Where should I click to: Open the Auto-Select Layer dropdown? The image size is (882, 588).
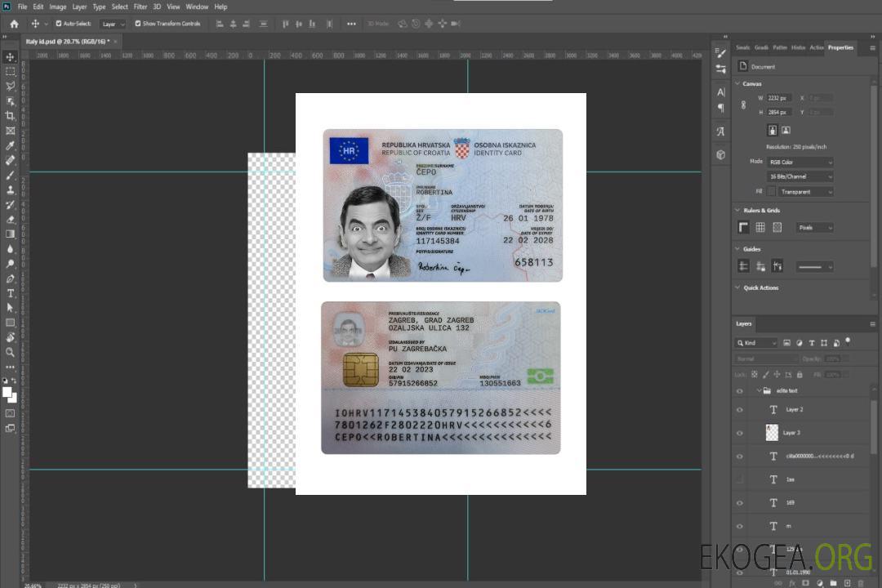coord(113,24)
